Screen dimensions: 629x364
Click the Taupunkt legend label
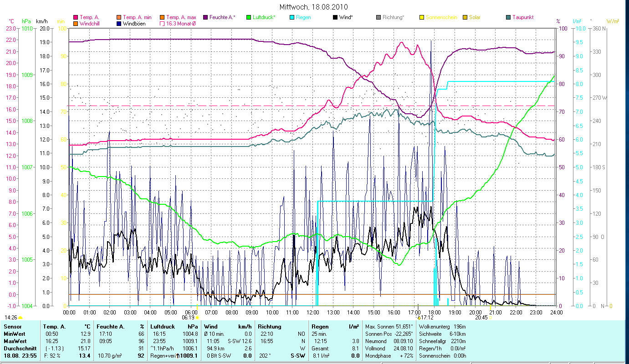coord(523,17)
